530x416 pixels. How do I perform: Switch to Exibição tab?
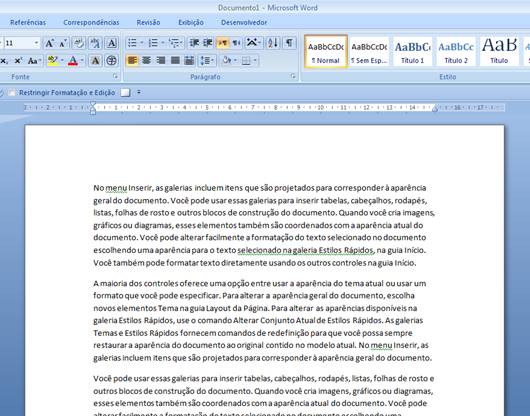(191, 23)
